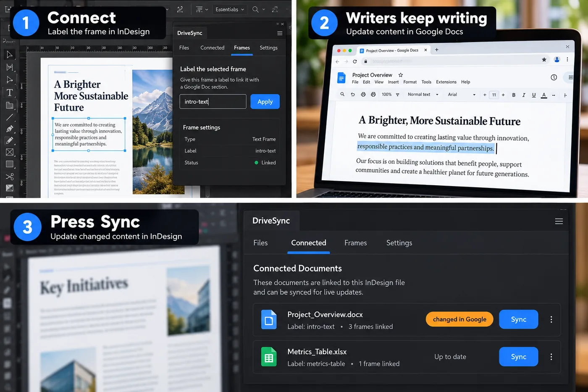Sync the Metrics_Table.xlsx document

[518, 357]
